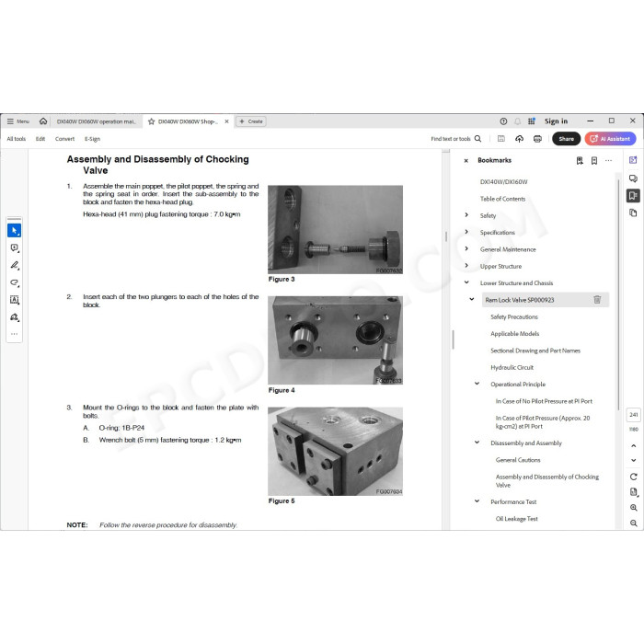
Task: Choose the Add text box tool
Action: pyautogui.click(x=15, y=300)
